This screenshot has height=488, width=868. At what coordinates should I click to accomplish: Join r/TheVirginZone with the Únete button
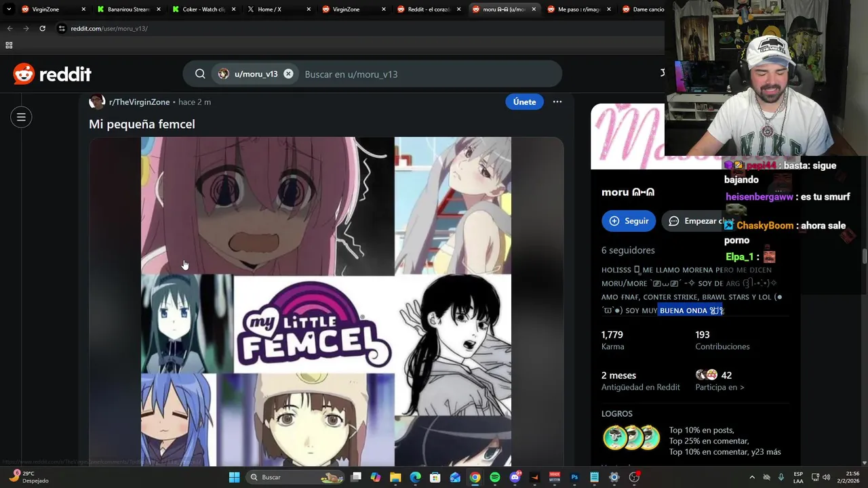click(x=524, y=102)
